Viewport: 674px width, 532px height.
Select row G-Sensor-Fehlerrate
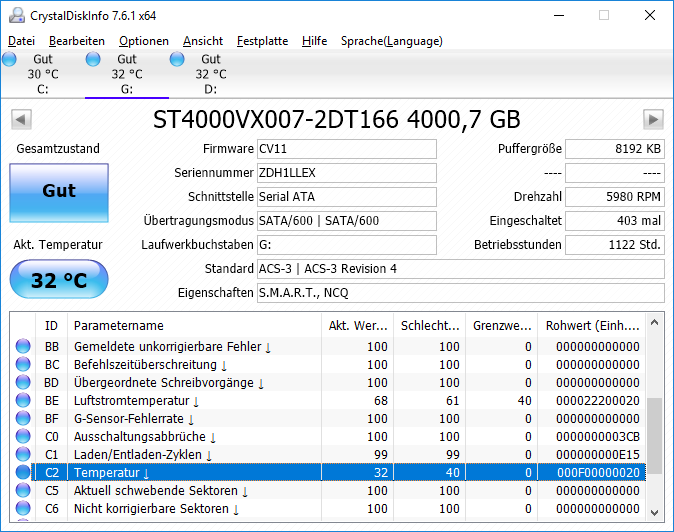328,419
